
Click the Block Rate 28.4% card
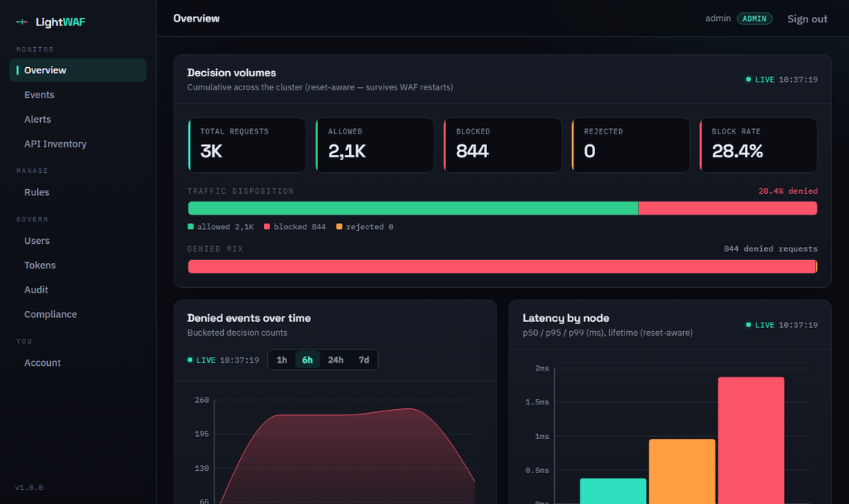coord(759,145)
